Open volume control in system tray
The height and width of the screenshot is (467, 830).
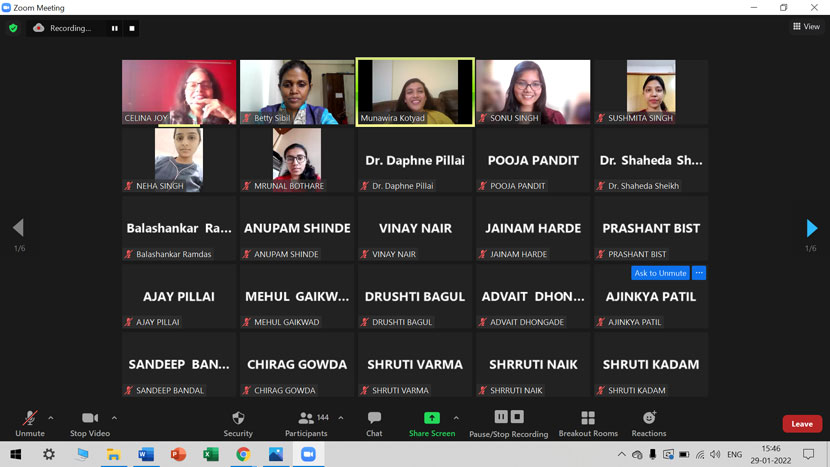point(716,454)
